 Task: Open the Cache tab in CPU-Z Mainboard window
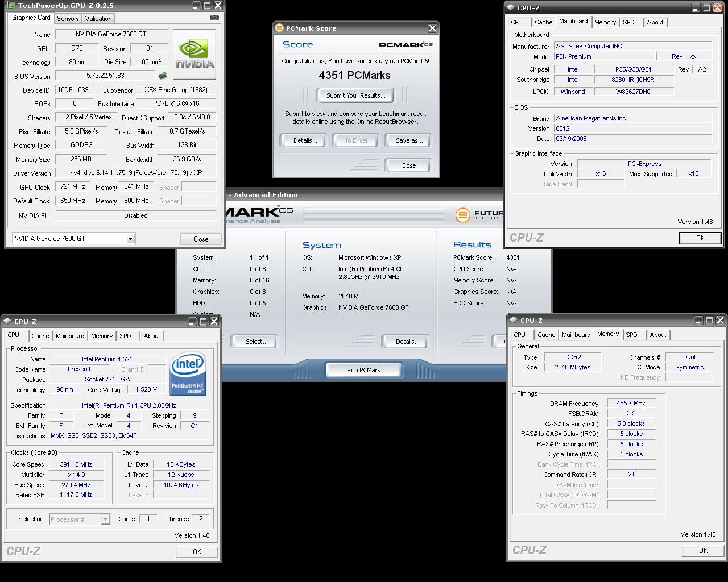[x=543, y=22]
